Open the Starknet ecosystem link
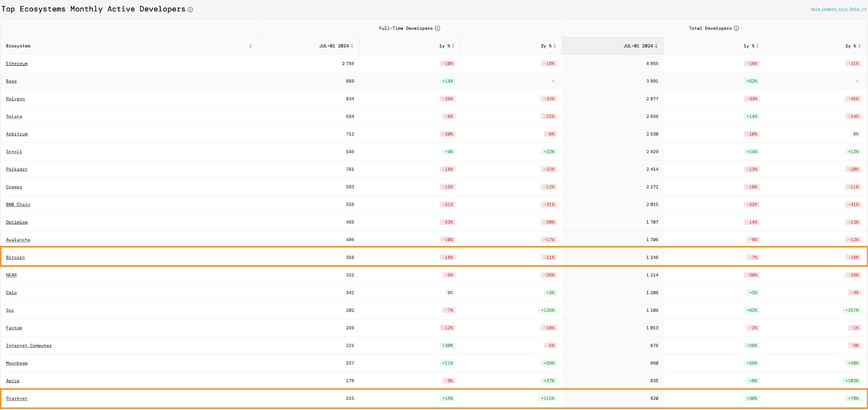 coord(17,398)
